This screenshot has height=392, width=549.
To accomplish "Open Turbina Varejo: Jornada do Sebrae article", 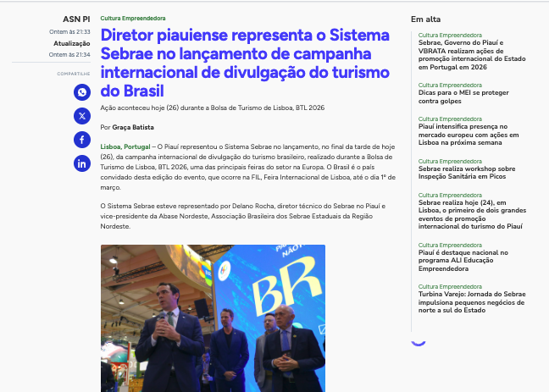I will 472,302.
